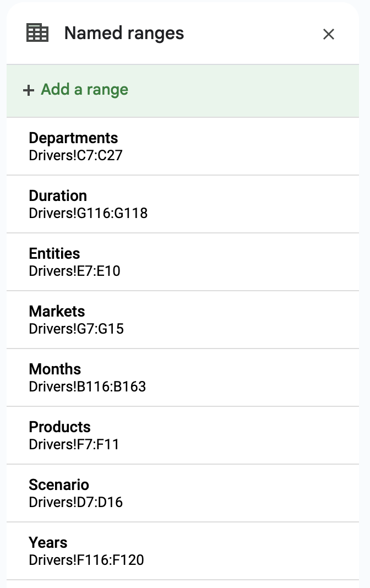Pick the Products named range
This screenshot has width=370, height=588.
coord(59,427)
